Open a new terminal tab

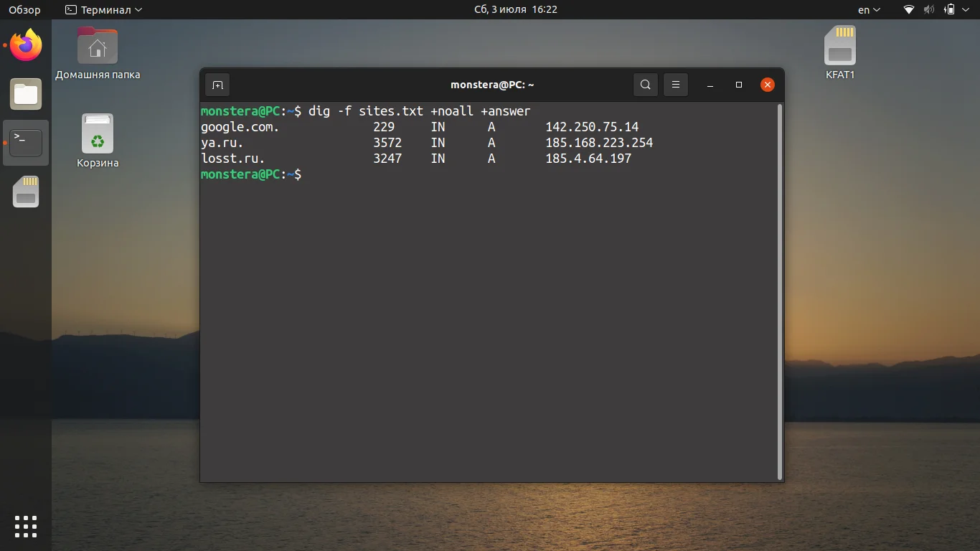[x=217, y=84]
